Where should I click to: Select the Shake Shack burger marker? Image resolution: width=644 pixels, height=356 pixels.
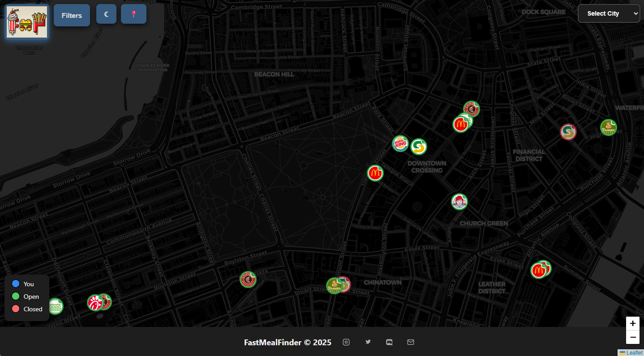pos(56,306)
